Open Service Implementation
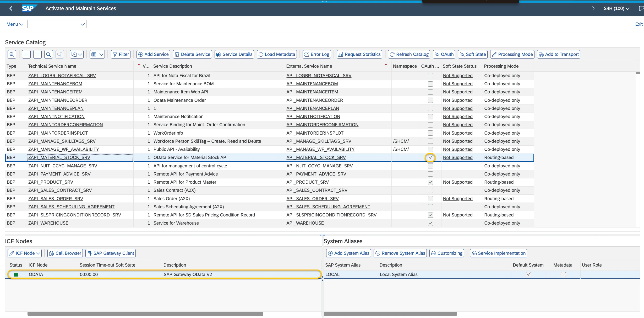This screenshot has height=318, width=644. click(499, 253)
